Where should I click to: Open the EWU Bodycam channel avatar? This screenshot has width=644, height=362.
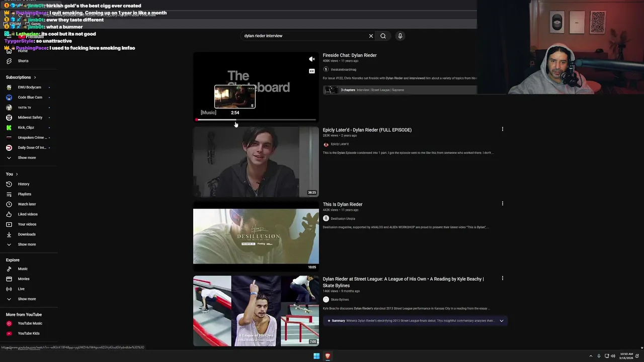(x=9, y=87)
